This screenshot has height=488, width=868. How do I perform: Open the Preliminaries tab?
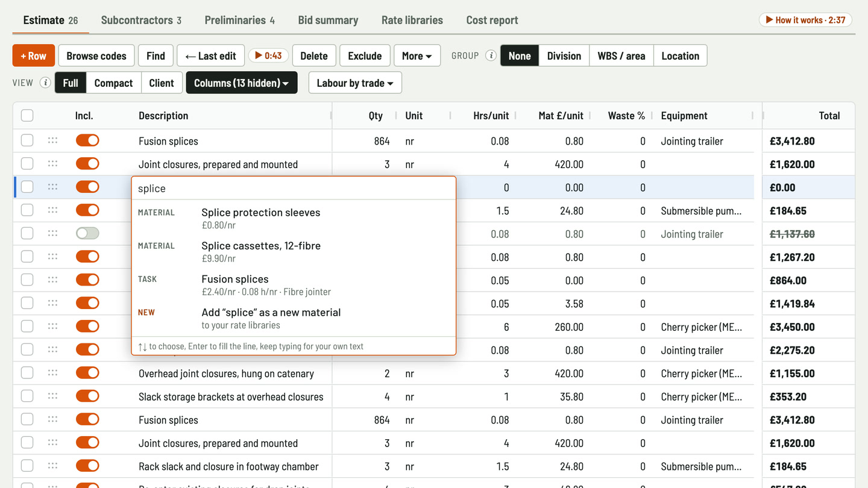240,20
